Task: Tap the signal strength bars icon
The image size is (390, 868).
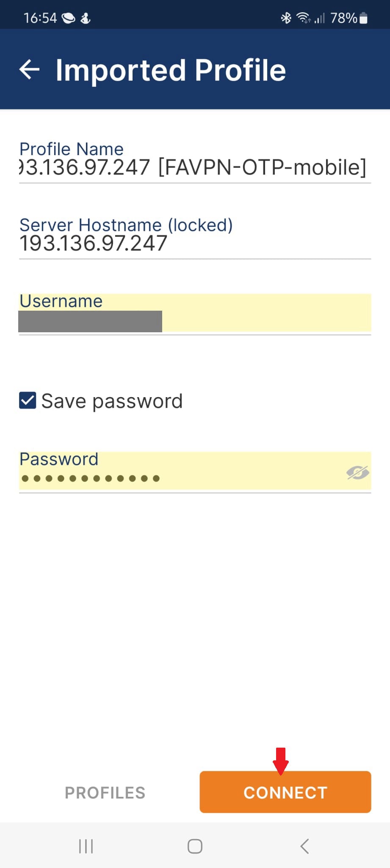Action: tap(320, 18)
